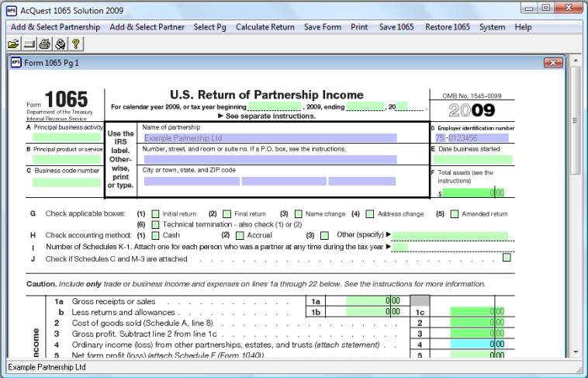Check the Address change box

click(370, 214)
